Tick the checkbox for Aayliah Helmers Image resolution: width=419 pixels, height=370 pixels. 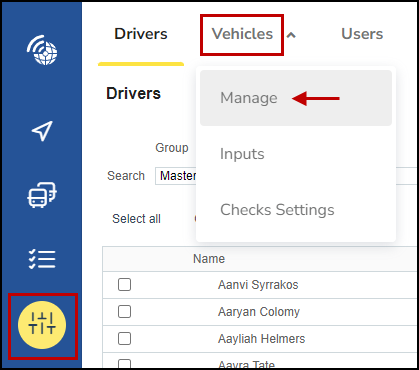[x=124, y=339]
